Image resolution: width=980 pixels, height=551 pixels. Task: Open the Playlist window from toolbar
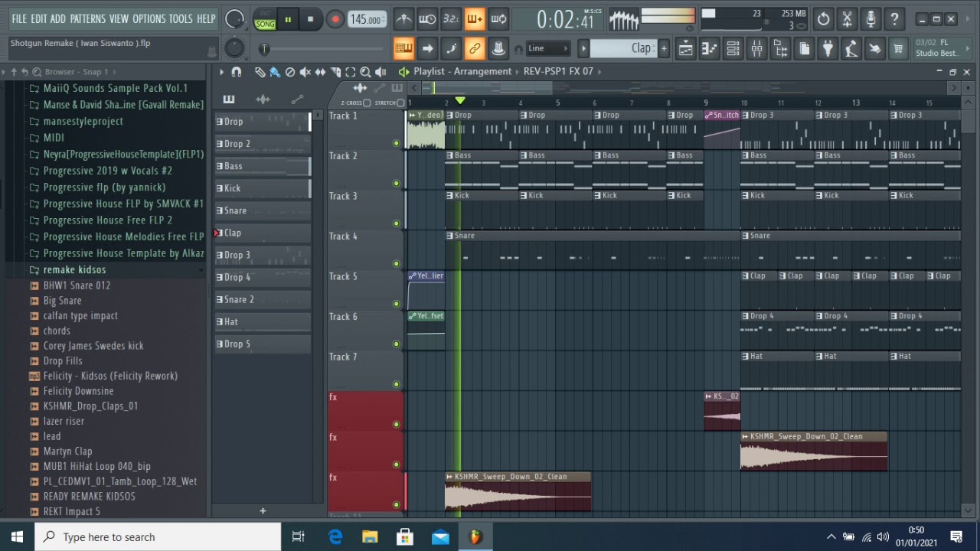(686, 50)
